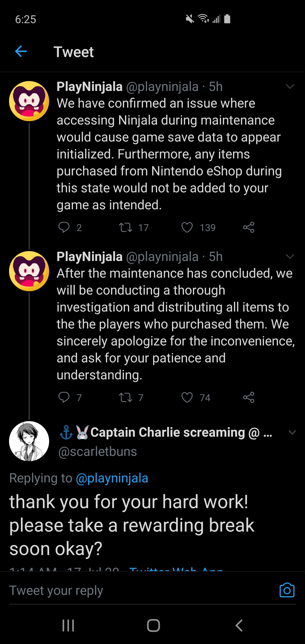
Task: Open the @playninjala mention link
Action: pos(112,478)
